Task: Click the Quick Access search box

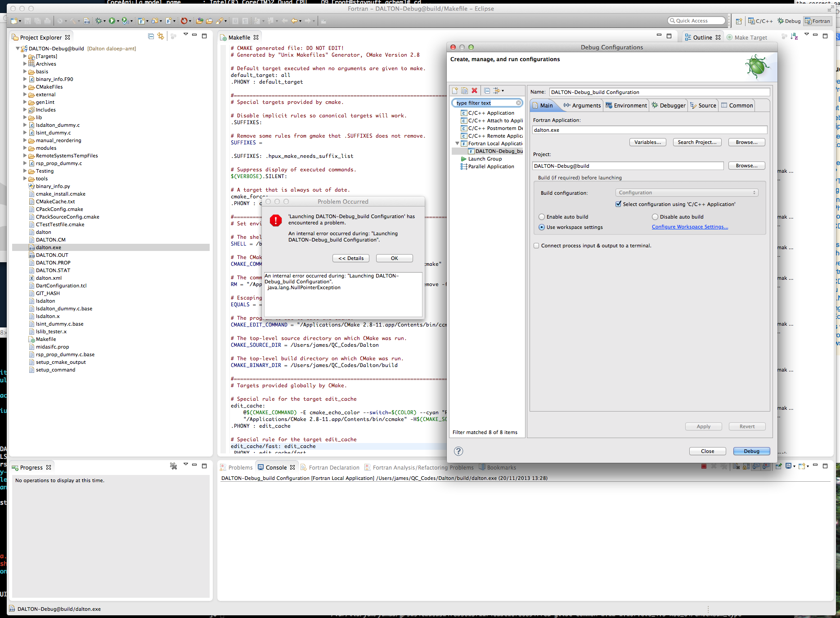Action: 696,21
